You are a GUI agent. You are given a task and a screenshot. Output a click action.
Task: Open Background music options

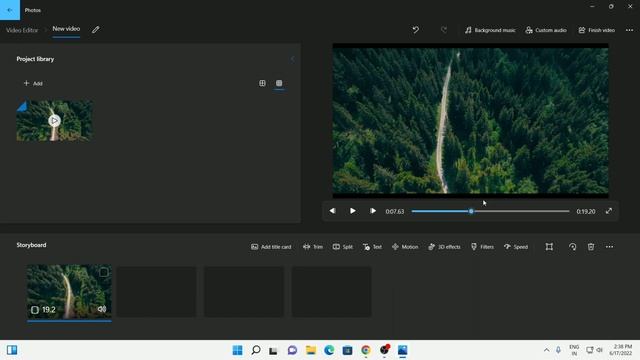[490, 30]
